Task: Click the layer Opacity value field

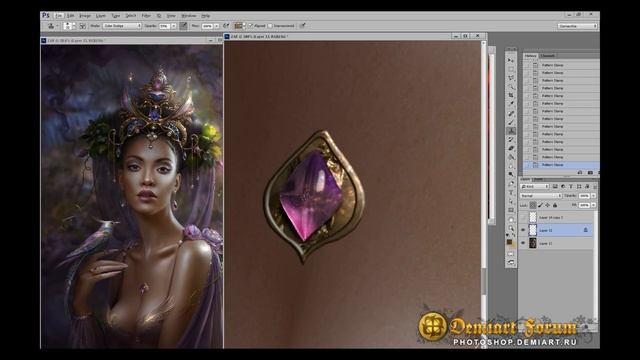Action: coord(584,196)
